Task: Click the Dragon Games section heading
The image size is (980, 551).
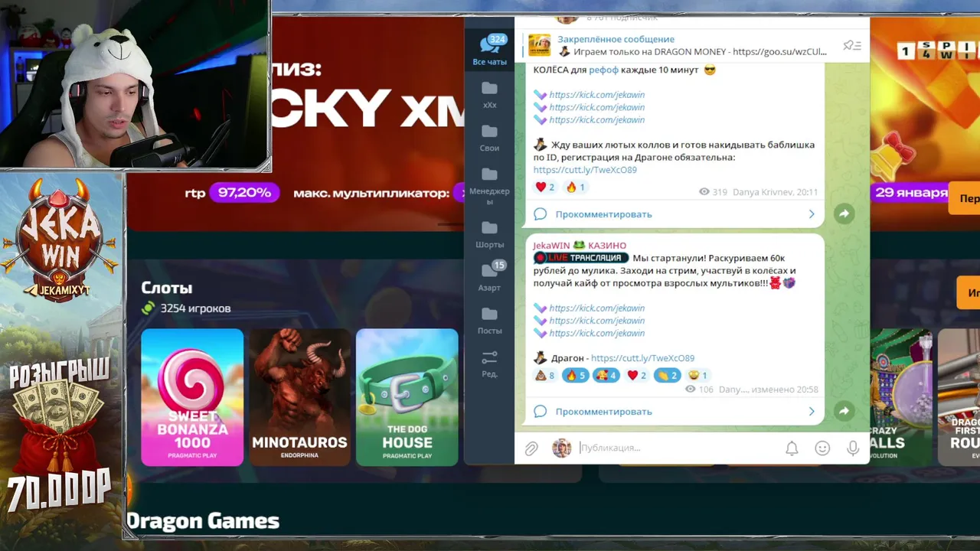Action: click(203, 521)
